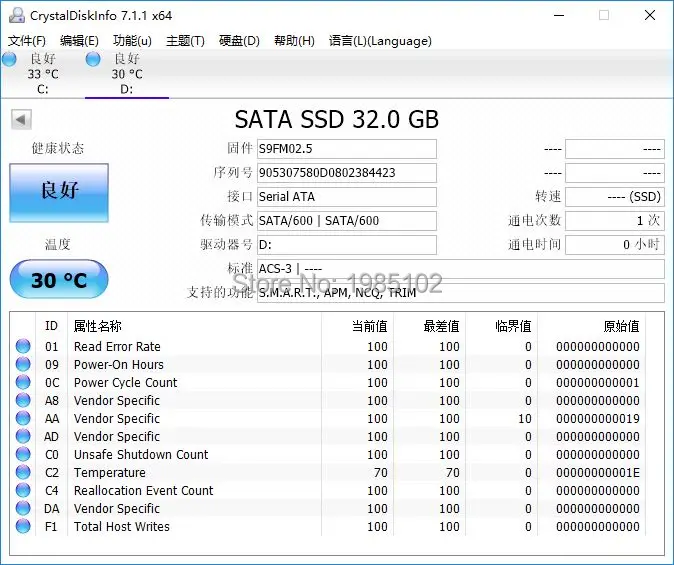The height and width of the screenshot is (565, 674).
Task: Go to previous disk with left arrow button
Action: (x=21, y=119)
